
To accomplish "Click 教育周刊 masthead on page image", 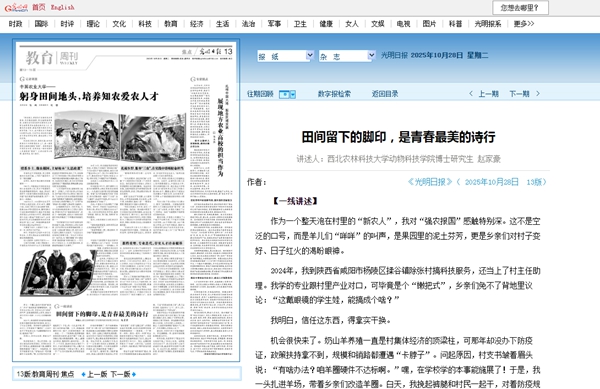I will pos(52,58).
